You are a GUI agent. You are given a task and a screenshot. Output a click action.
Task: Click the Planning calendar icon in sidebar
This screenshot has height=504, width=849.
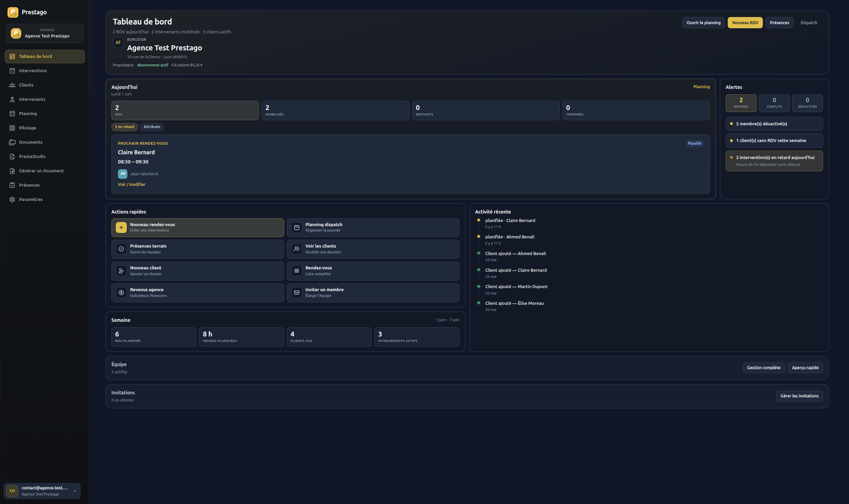(12, 114)
